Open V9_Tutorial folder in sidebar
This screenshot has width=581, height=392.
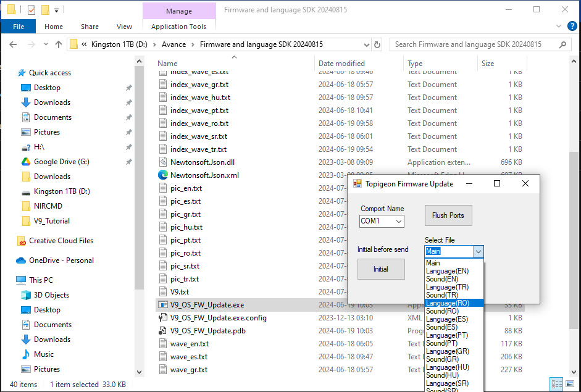[51, 221]
